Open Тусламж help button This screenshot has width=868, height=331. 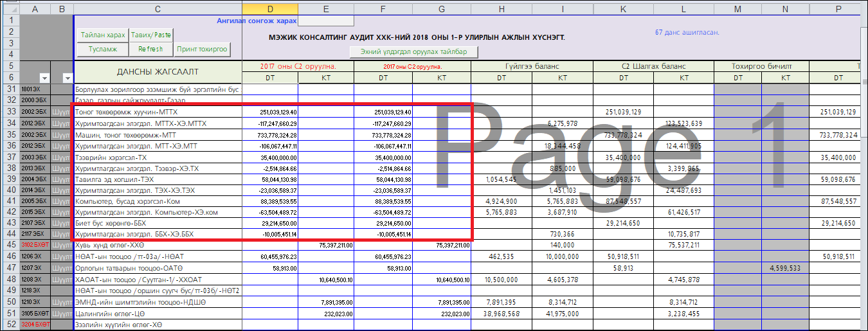coord(102,49)
